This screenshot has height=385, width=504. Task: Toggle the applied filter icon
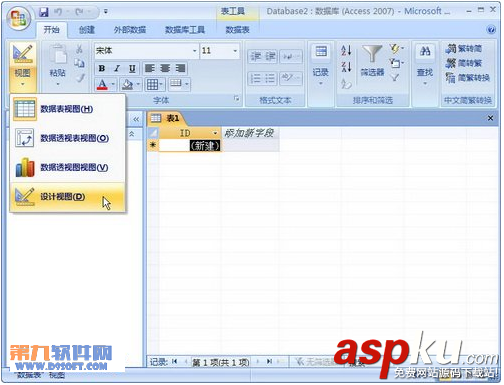pyautogui.click(x=395, y=78)
